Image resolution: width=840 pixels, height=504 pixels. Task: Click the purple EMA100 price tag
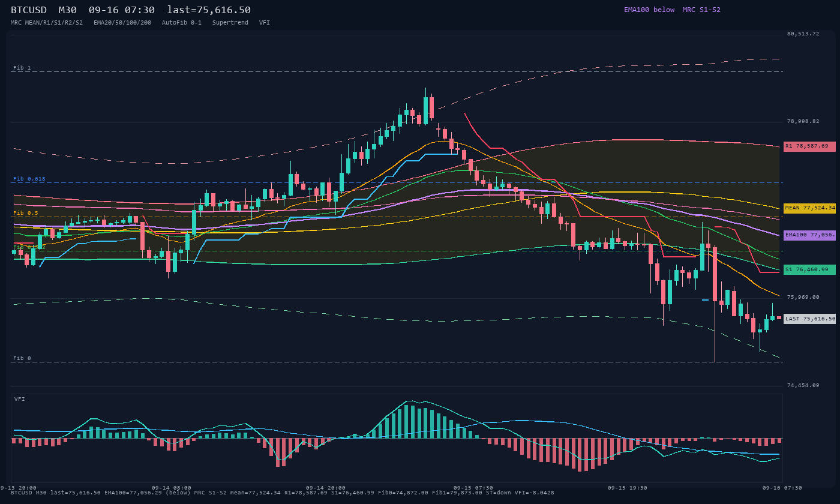[x=809, y=235]
